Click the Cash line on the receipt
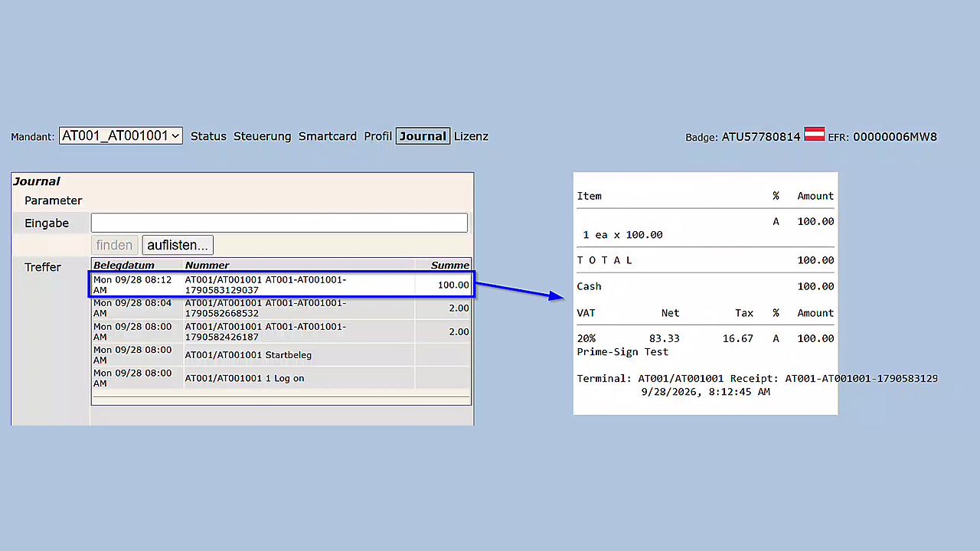This screenshot has width=980, height=551. tap(705, 286)
